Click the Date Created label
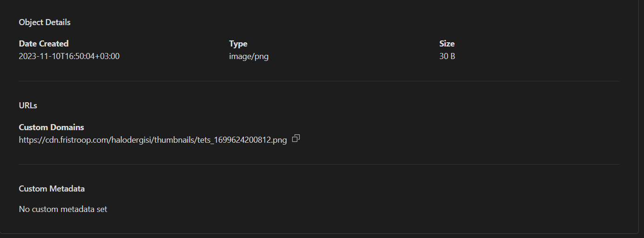Viewport: 644px width, 238px height. tap(44, 44)
